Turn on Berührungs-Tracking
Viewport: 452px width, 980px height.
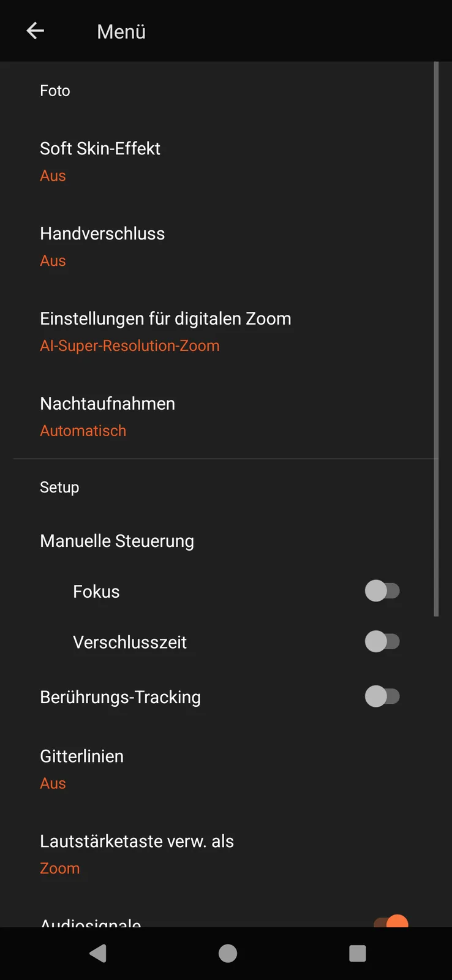click(x=382, y=696)
